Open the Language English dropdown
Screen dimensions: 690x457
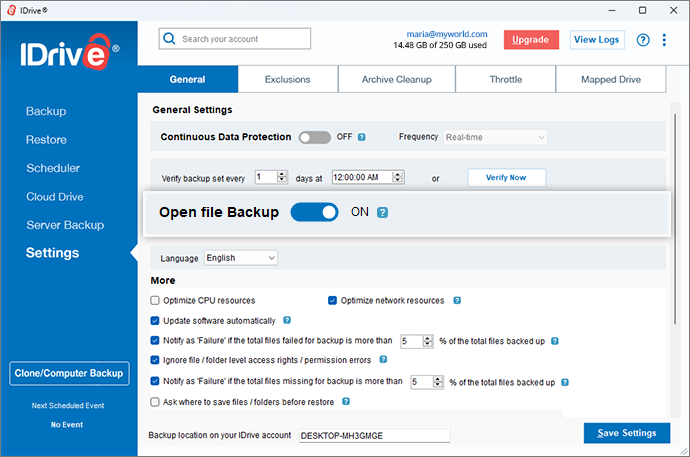241,258
